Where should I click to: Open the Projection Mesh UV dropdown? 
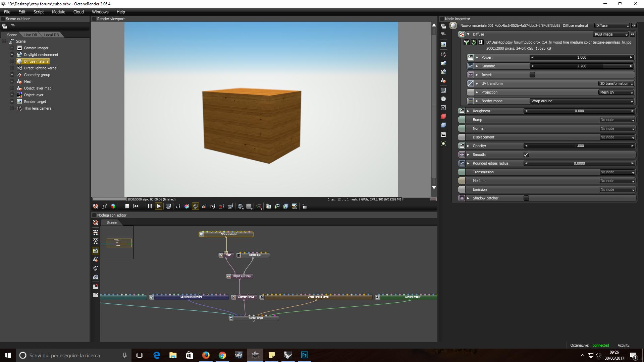click(x=616, y=92)
